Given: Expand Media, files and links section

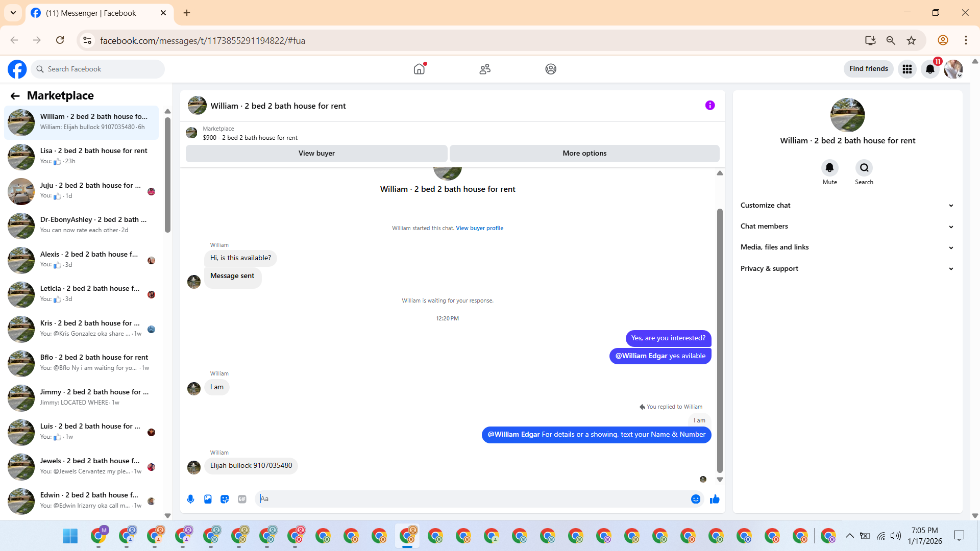Looking at the screenshot, I should coord(847,247).
